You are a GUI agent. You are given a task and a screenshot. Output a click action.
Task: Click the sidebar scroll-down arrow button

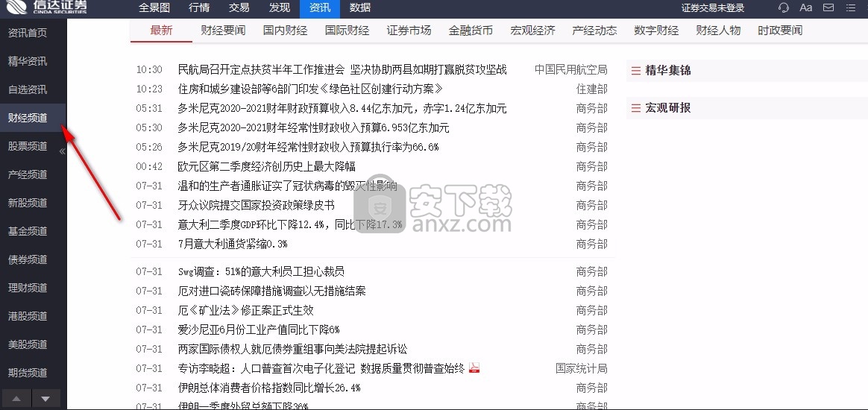(x=46, y=398)
